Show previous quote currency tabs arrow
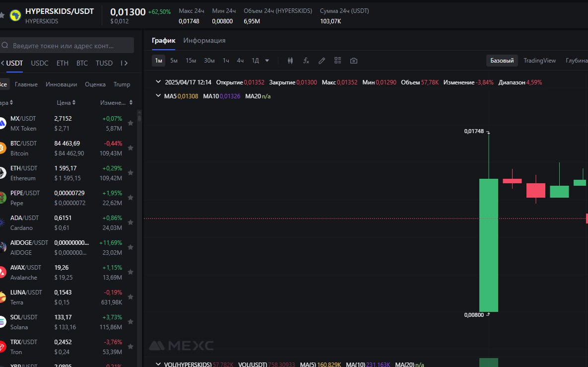Viewport: 588px width, 367px height. tap(2, 63)
